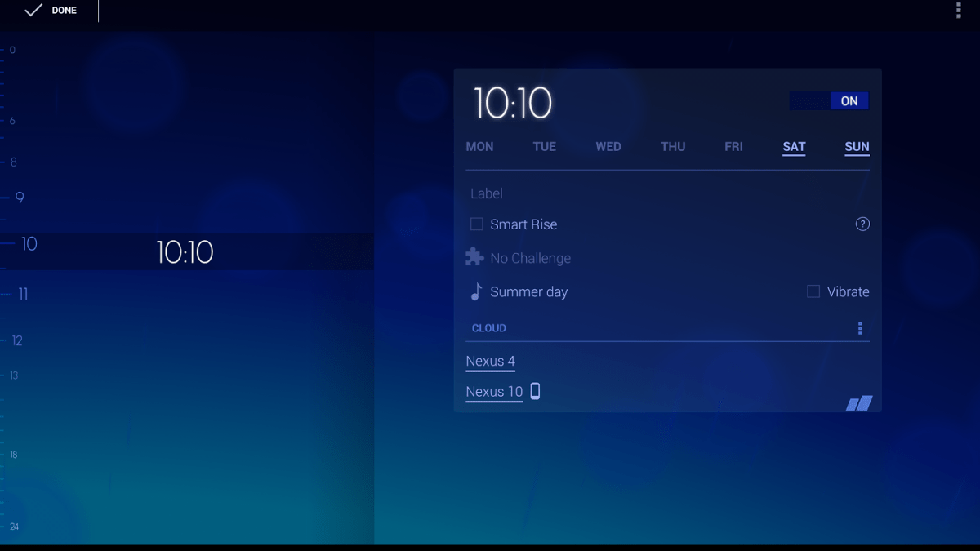
Task: Click the Smart Rise help icon
Action: (862, 224)
